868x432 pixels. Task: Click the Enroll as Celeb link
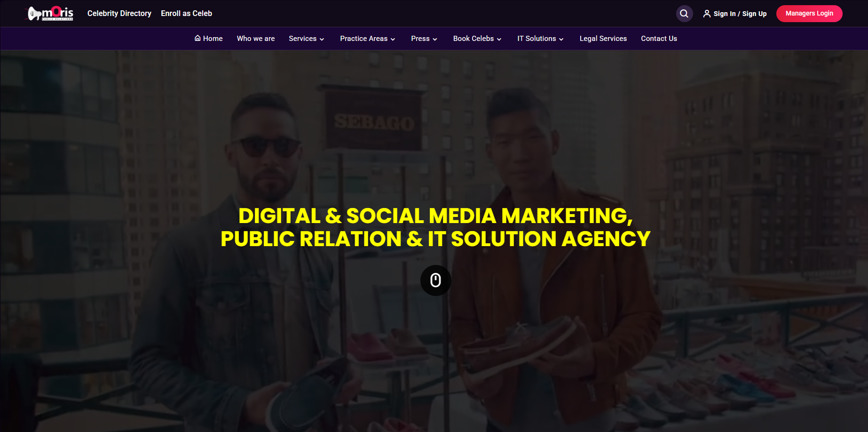(x=186, y=13)
